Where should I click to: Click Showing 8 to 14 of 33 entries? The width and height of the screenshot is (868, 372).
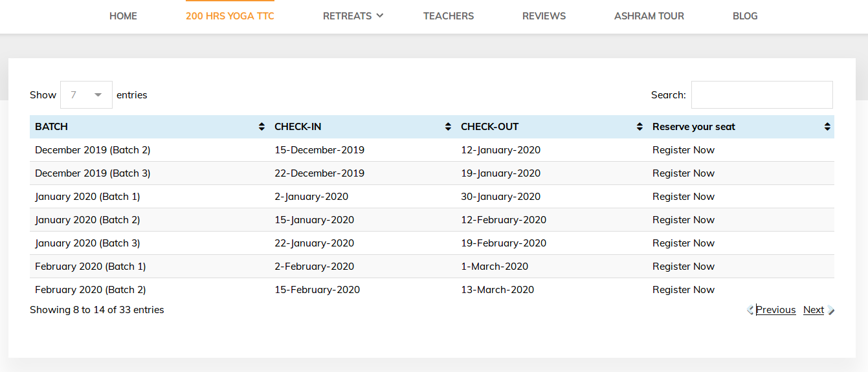(97, 310)
